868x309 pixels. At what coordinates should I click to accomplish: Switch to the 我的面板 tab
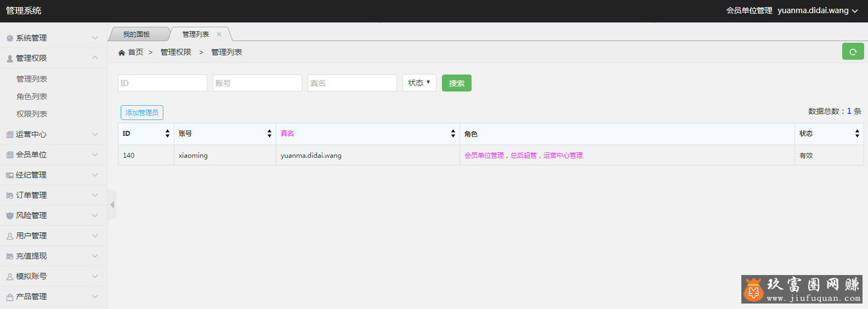137,34
